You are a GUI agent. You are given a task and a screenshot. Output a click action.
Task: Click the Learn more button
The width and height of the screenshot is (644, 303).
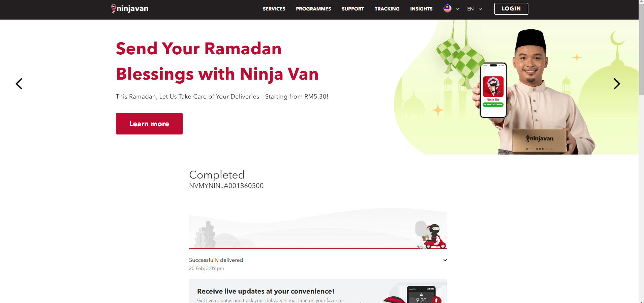pos(149,124)
